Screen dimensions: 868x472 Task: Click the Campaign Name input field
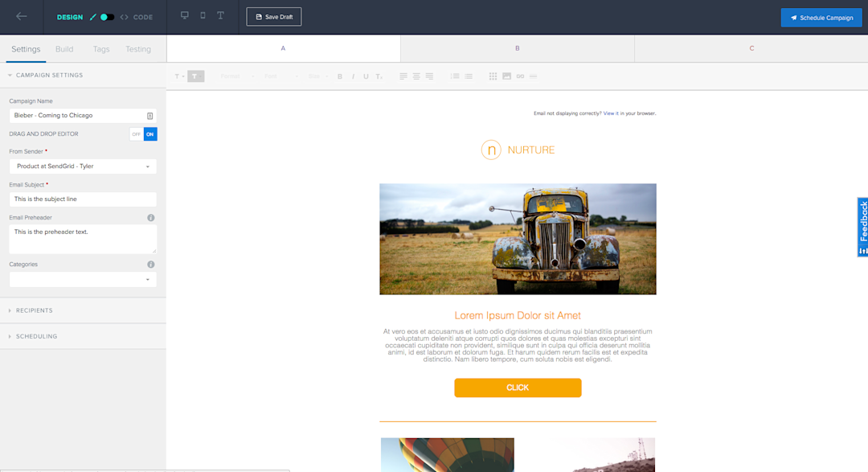point(83,116)
